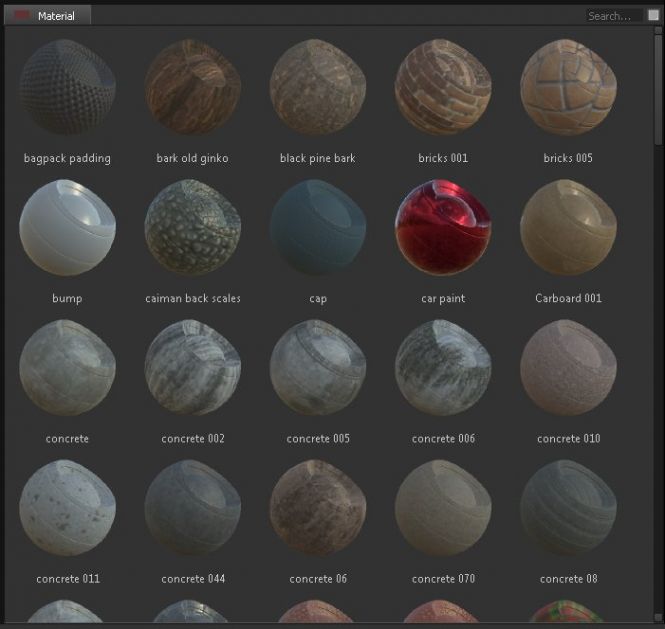Click the vertical scrollbar thumb
This screenshot has width=665, height=629.
[x=658, y=90]
